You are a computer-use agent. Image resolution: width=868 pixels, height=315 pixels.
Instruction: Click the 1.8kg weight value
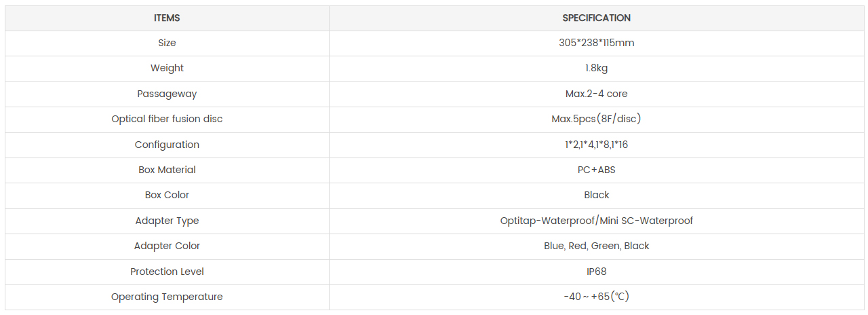click(x=596, y=68)
